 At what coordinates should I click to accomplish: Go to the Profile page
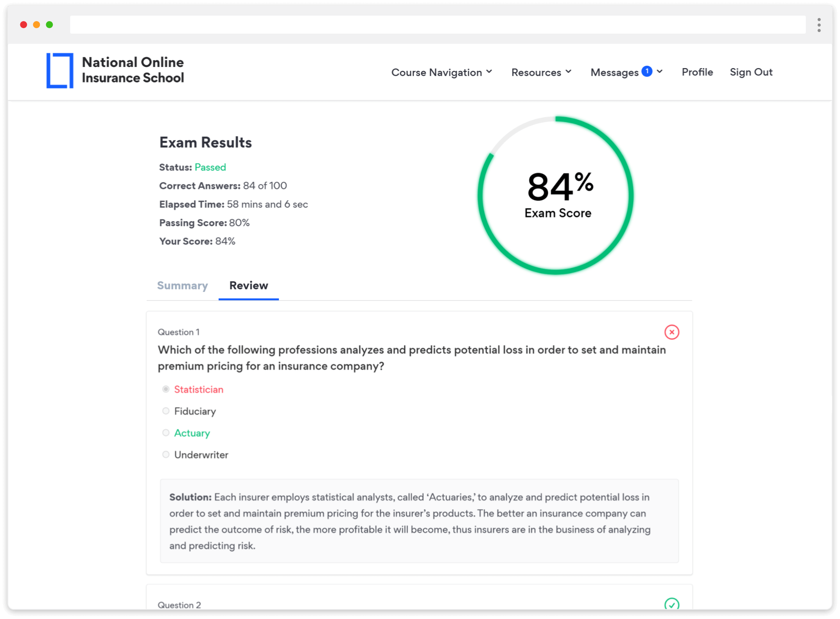point(697,72)
